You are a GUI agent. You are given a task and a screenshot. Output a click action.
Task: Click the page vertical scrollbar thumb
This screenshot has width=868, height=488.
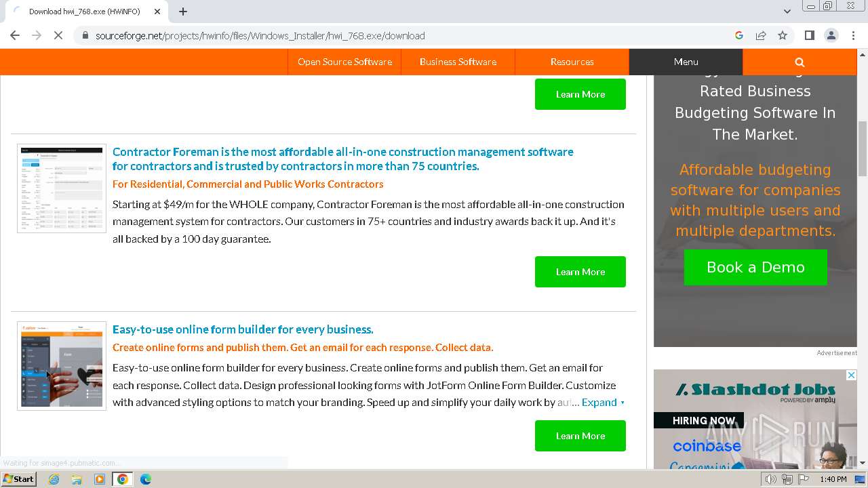[862, 148]
